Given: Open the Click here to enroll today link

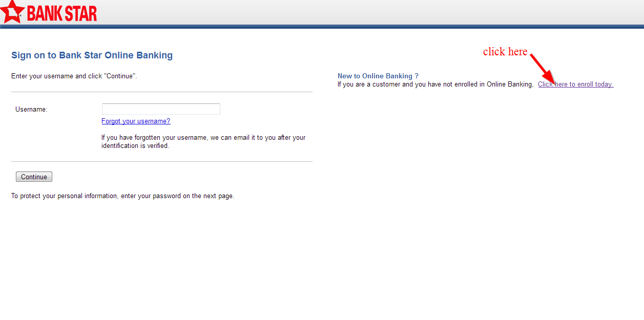Looking at the screenshot, I should (x=575, y=84).
